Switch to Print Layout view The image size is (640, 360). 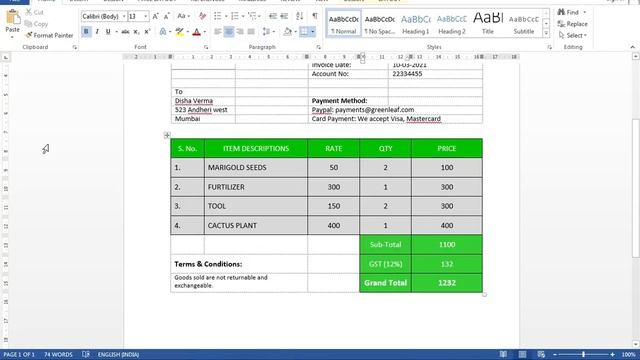tap(522, 354)
